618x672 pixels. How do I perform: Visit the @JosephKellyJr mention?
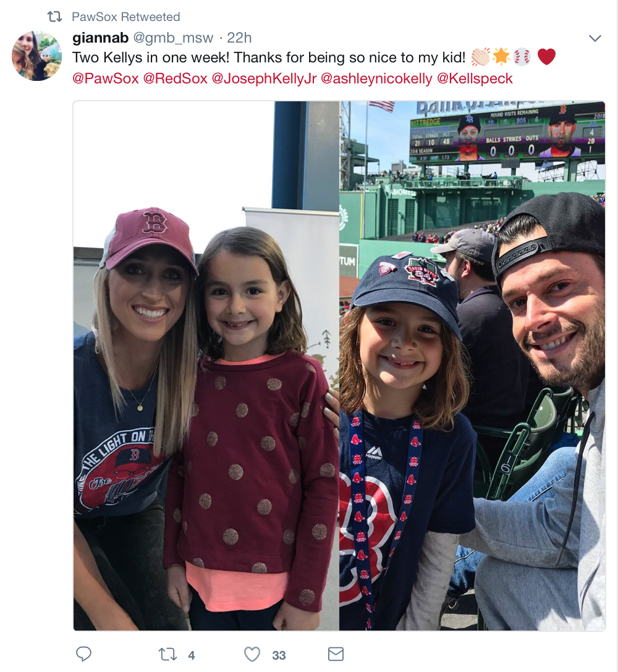point(264,78)
